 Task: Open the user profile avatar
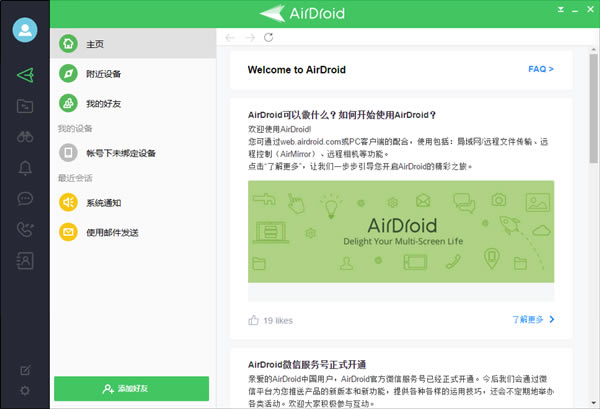(x=25, y=30)
